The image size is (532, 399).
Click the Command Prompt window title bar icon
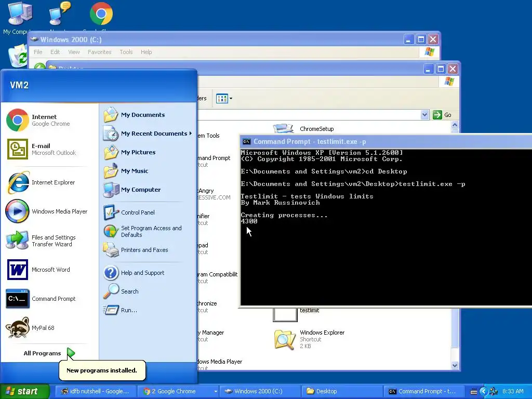coord(247,142)
